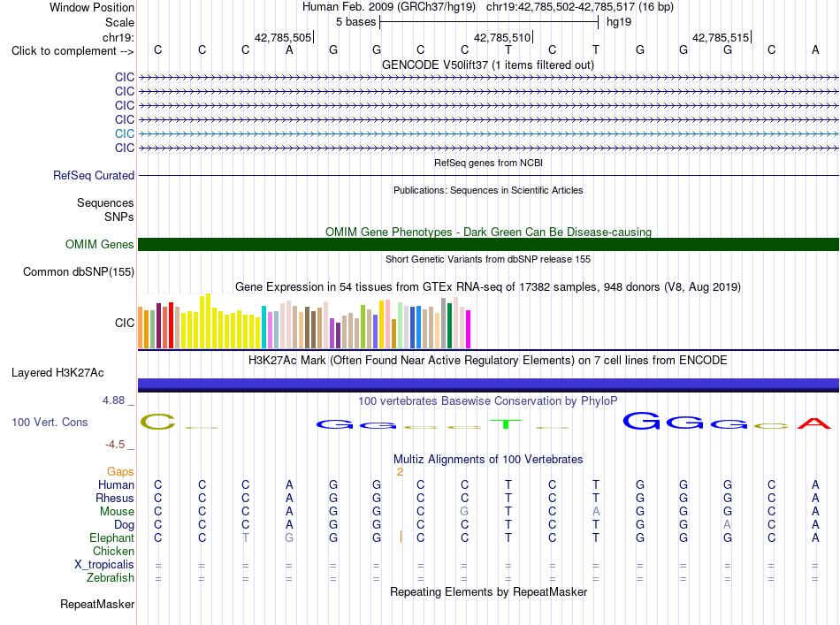Click the RepeatMasker track label
840x625 pixels.
(x=97, y=604)
